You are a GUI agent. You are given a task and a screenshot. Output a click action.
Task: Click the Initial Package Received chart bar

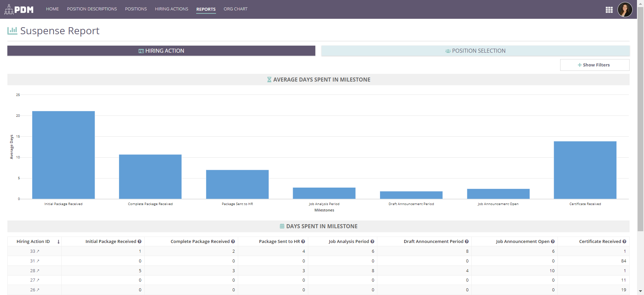point(63,155)
